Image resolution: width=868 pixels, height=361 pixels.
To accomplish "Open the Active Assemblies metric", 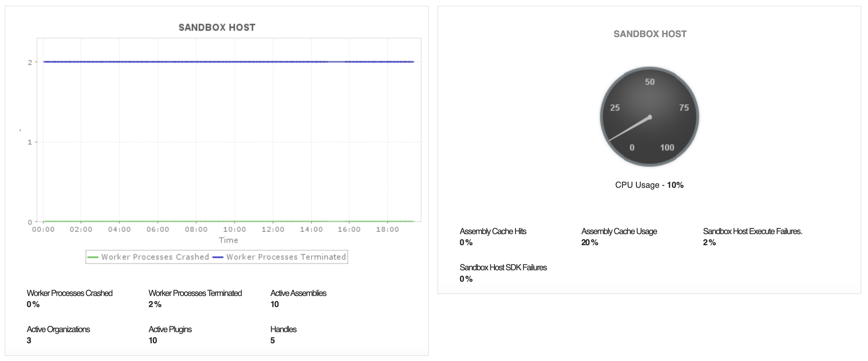I will [298, 293].
